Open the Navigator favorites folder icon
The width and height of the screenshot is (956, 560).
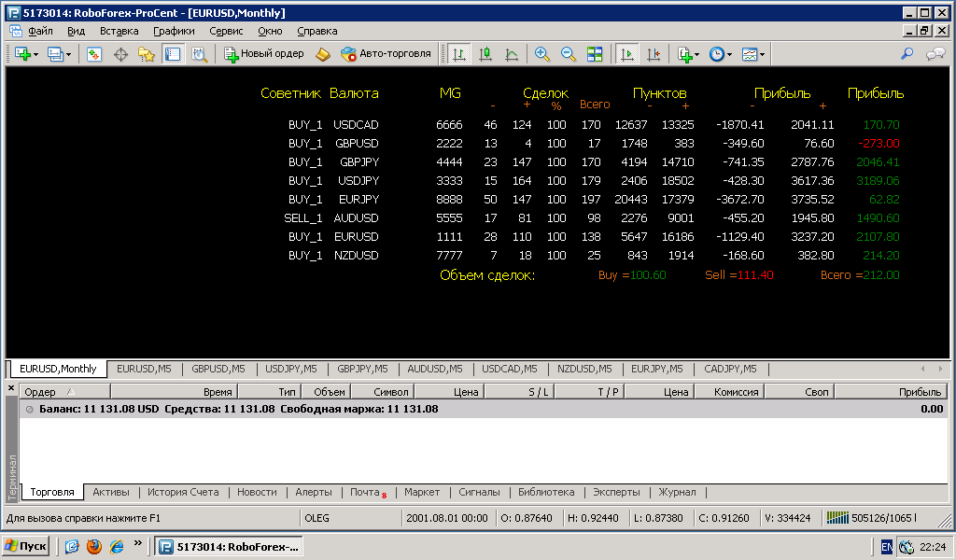coord(147,54)
